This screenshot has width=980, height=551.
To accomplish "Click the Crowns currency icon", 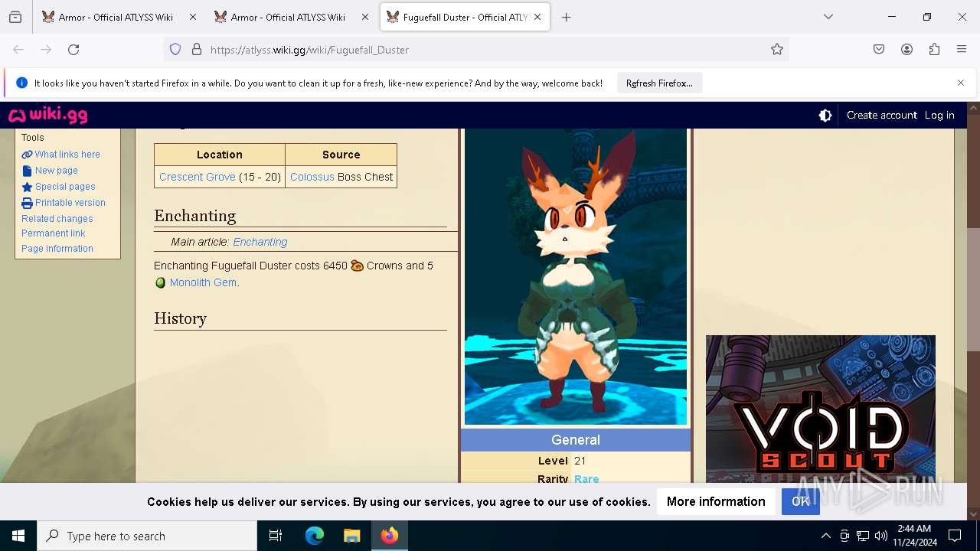I will (358, 266).
